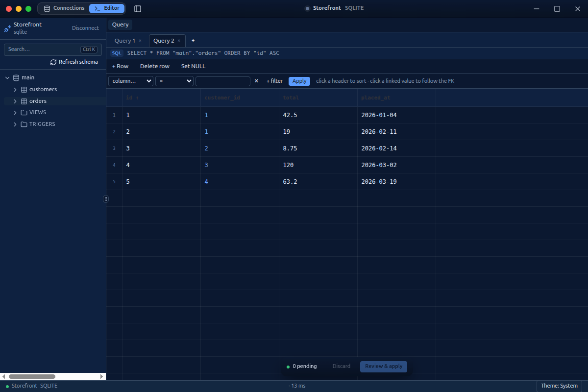Open the Theme: System selector

559,386
